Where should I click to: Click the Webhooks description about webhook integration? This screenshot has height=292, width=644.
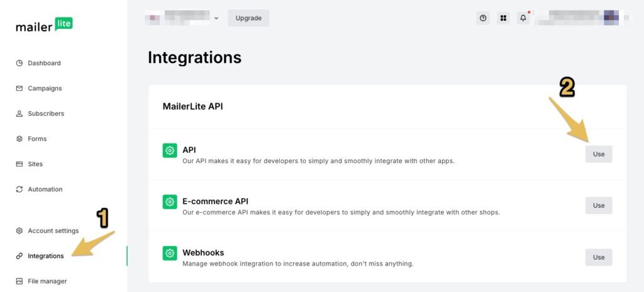point(297,264)
